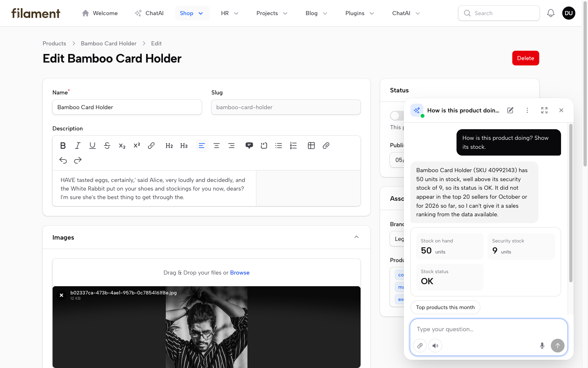Toggle chat text-to-speech speaker

435,346
